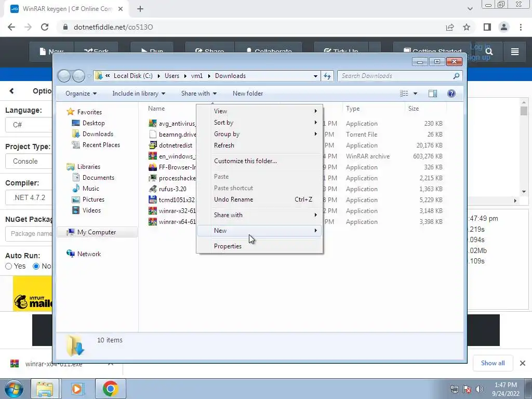Click the New folder toolbar button
The image size is (532, 399).
pyautogui.click(x=248, y=94)
